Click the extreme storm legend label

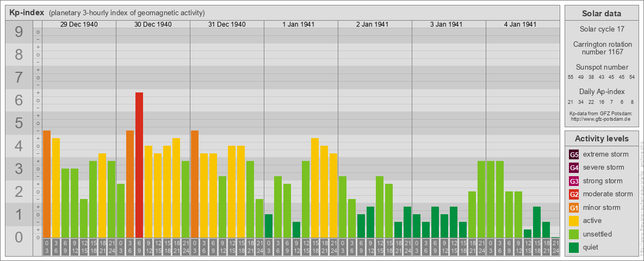[x=606, y=154]
